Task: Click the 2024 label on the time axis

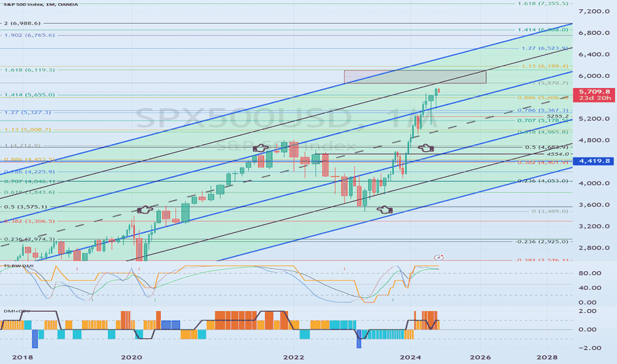Action: (x=410, y=357)
